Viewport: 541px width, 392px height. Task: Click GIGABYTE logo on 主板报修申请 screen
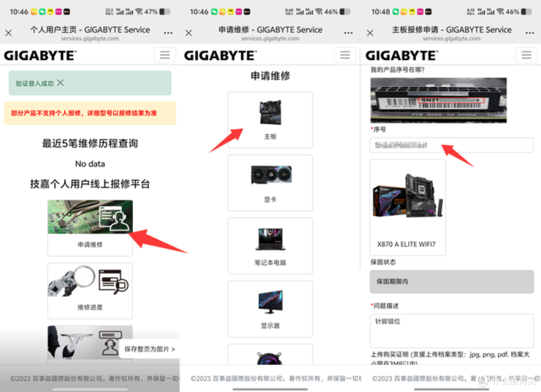coord(402,56)
